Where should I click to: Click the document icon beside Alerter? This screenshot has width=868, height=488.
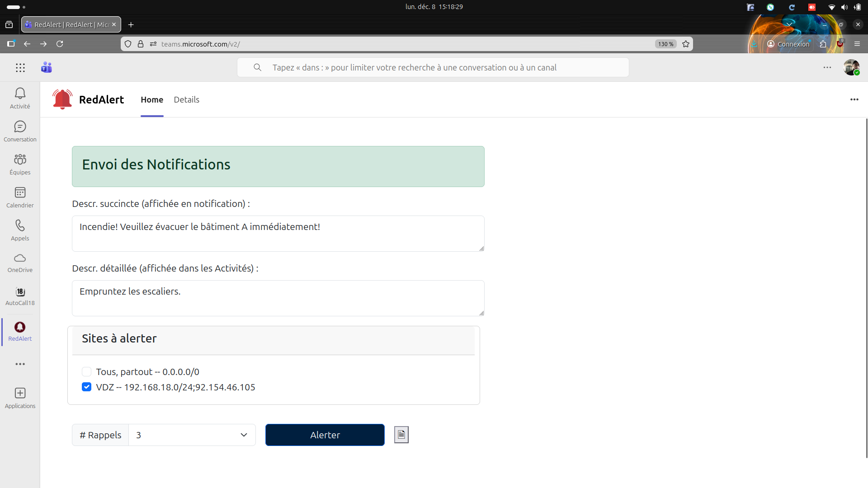(401, 434)
